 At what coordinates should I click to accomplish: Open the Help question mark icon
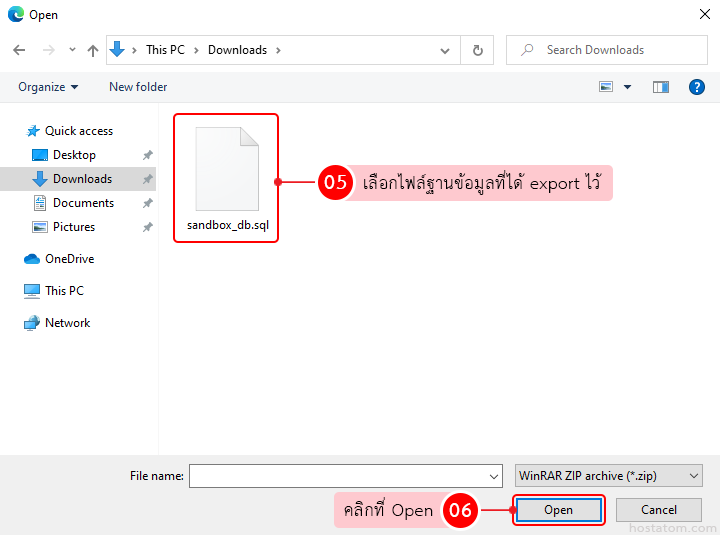697,87
